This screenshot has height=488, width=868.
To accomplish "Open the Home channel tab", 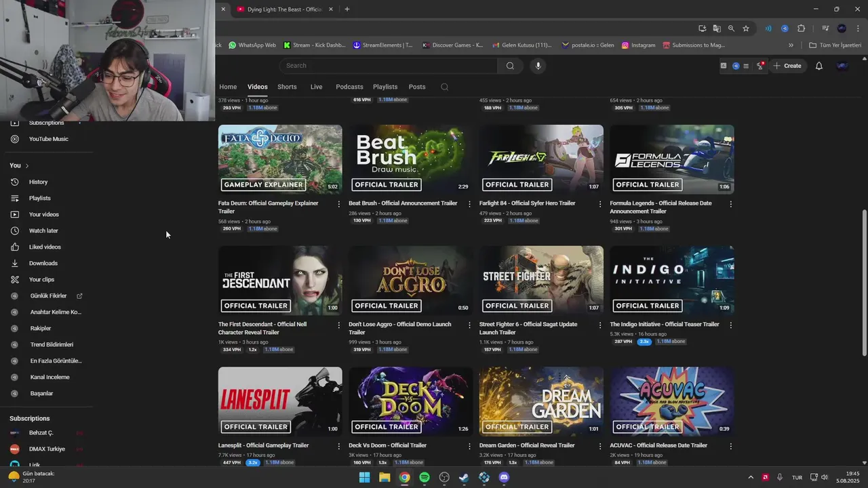I will coord(228,87).
